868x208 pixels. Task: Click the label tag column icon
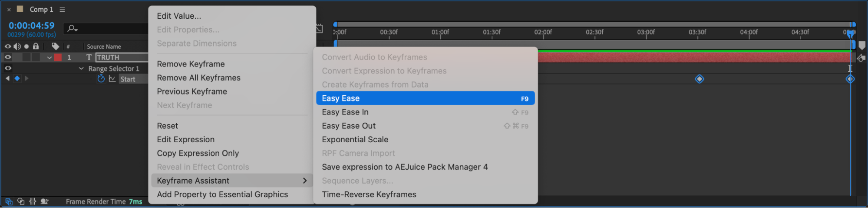(55, 46)
